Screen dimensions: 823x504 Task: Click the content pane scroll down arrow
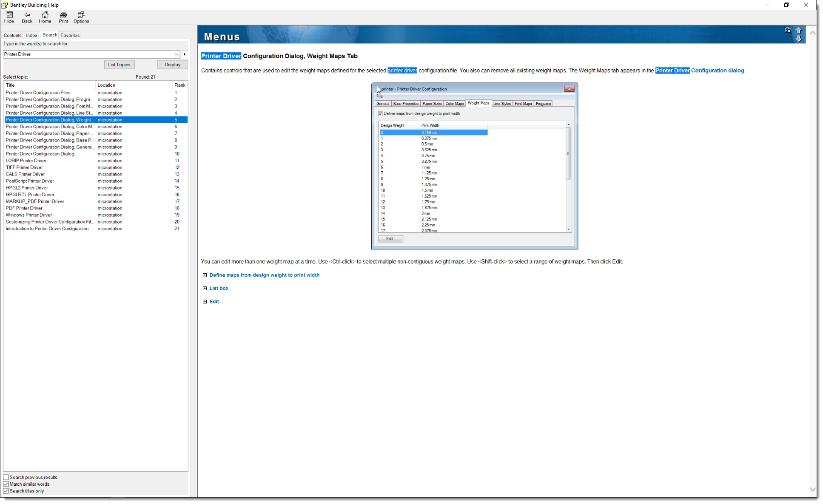pos(812,490)
